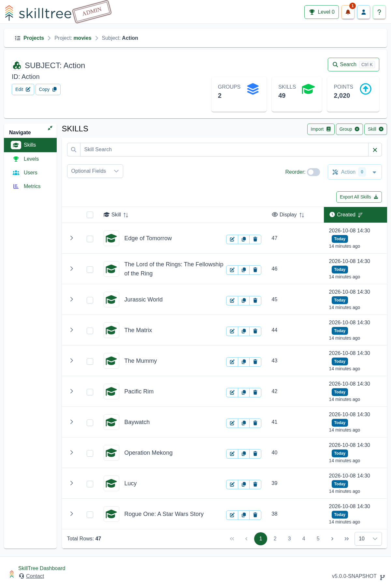391x588 pixels.
Task: Copy the Jurassic World skill
Action: (244, 301)
